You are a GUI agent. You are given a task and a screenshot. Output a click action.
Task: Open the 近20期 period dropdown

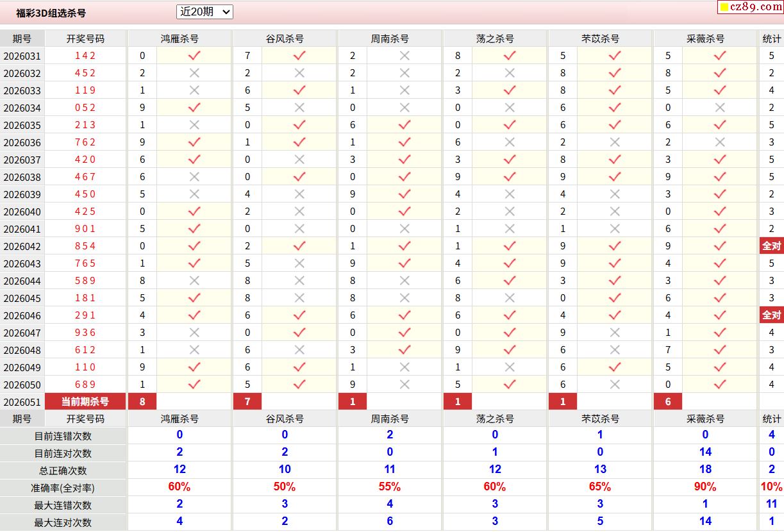[204, 12]
